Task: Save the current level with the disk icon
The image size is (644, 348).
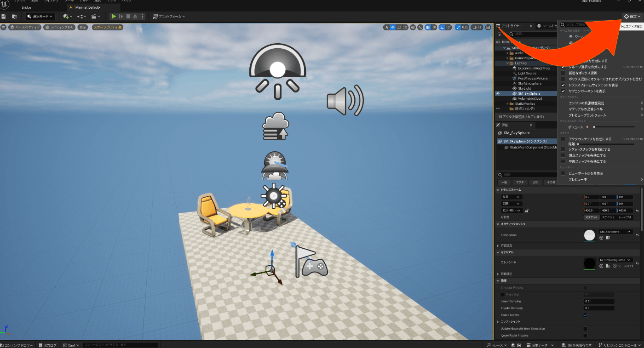Action: tap(4, 16)
